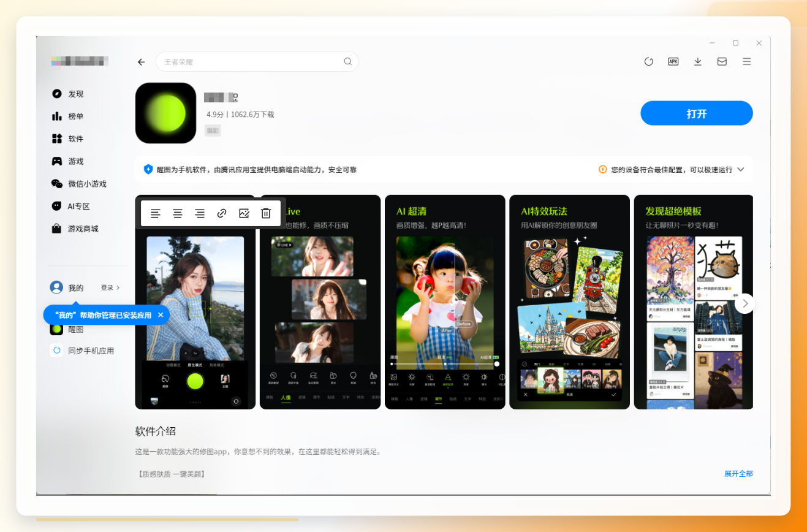
Task: Click the refresh circle icon in top bar
Action: [649, 61]
